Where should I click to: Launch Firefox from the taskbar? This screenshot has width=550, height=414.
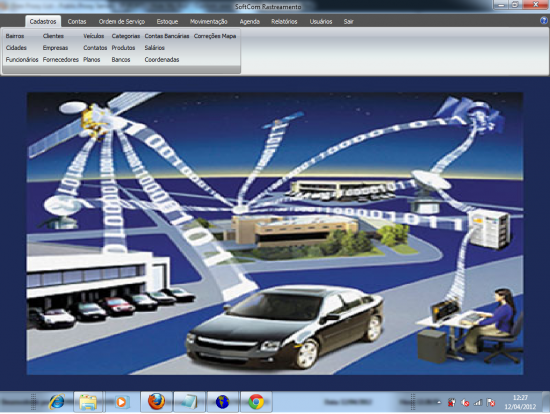point(156,402)
